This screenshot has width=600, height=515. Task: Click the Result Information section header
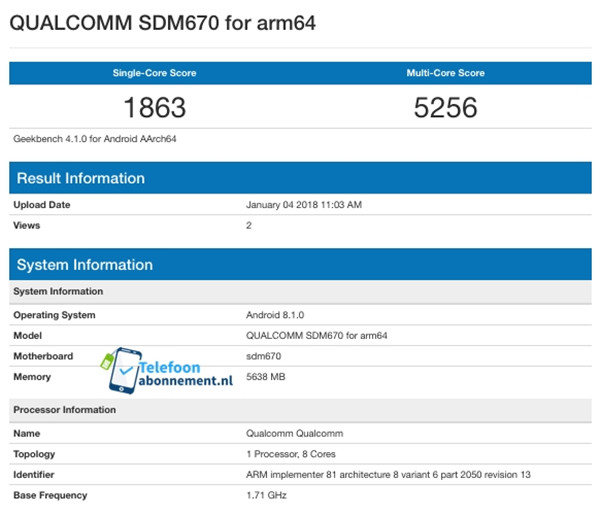(79, 178)
